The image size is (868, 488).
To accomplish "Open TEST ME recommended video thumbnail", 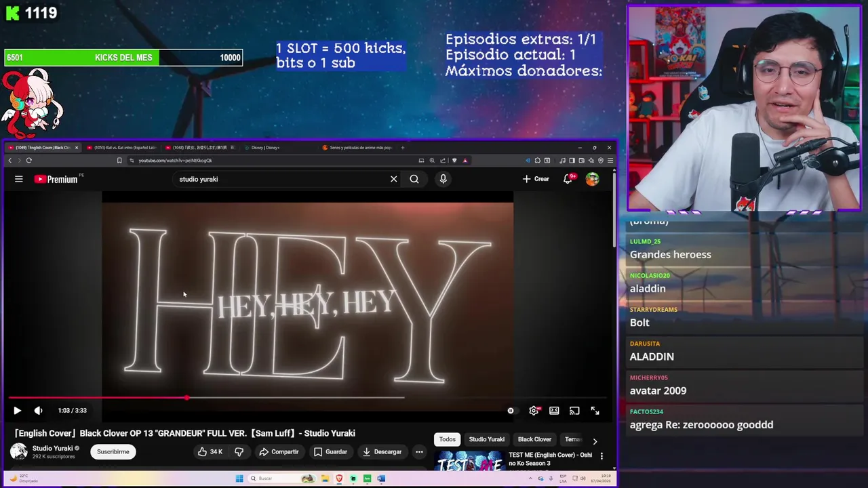I will pyautogui.click(x=469, y=461).
